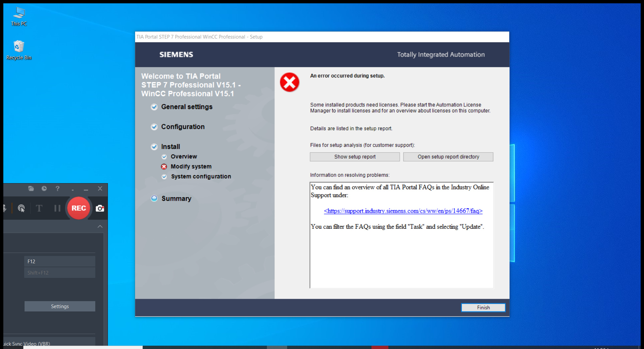Click the check mark beside System configuration
This screenshot has height=349, width=644.
point(164,176)
